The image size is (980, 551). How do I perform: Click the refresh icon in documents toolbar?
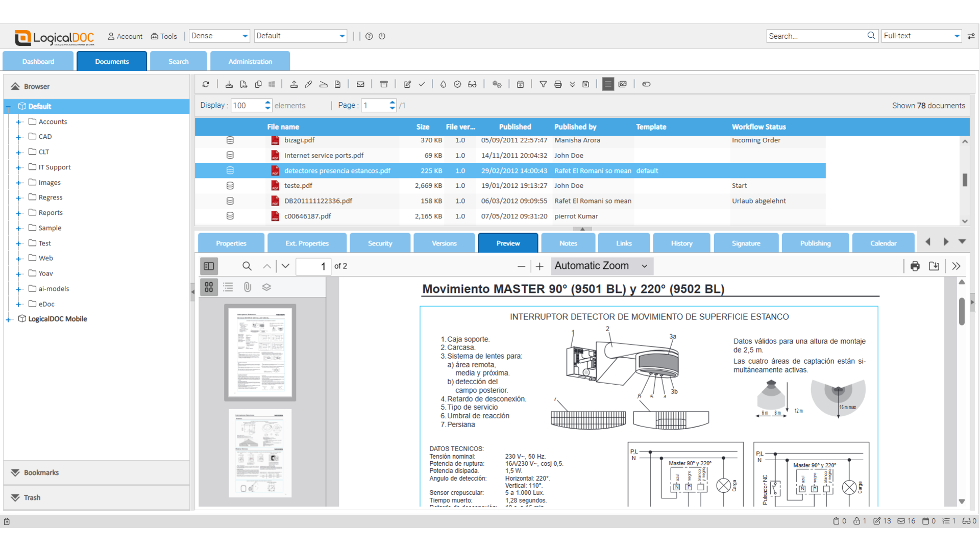point(206,84)
